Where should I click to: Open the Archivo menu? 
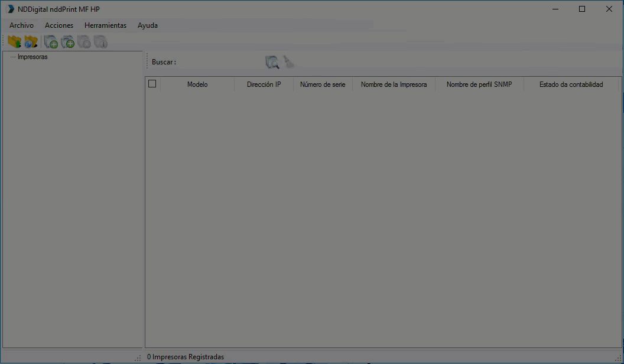click(x=21, y=25)
